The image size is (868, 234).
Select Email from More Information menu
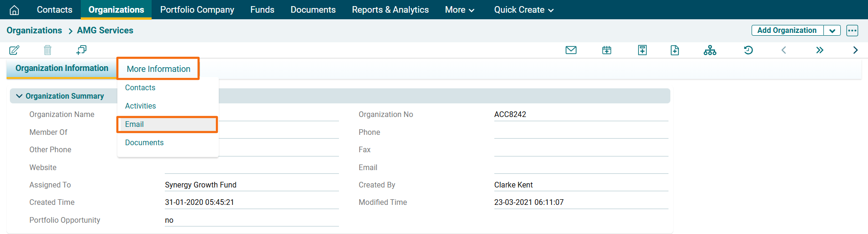[135, 124]
